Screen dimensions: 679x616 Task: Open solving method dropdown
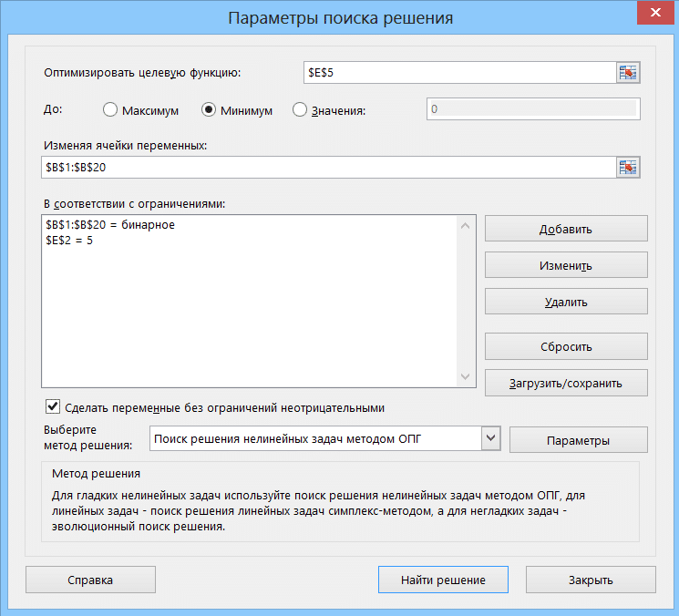[490, 438]
